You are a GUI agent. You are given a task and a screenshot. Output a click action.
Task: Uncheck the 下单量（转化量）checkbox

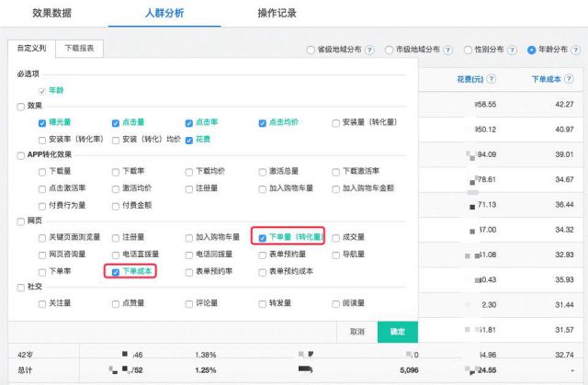[x=263, y=236]
